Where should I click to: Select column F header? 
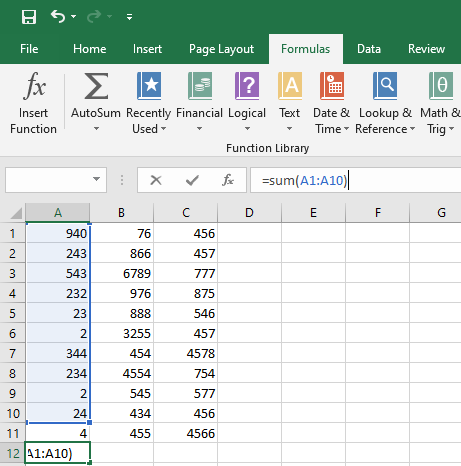click(377, 213)
